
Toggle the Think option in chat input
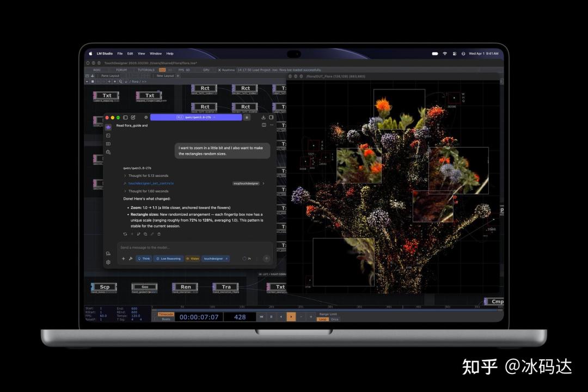point(144,259)
